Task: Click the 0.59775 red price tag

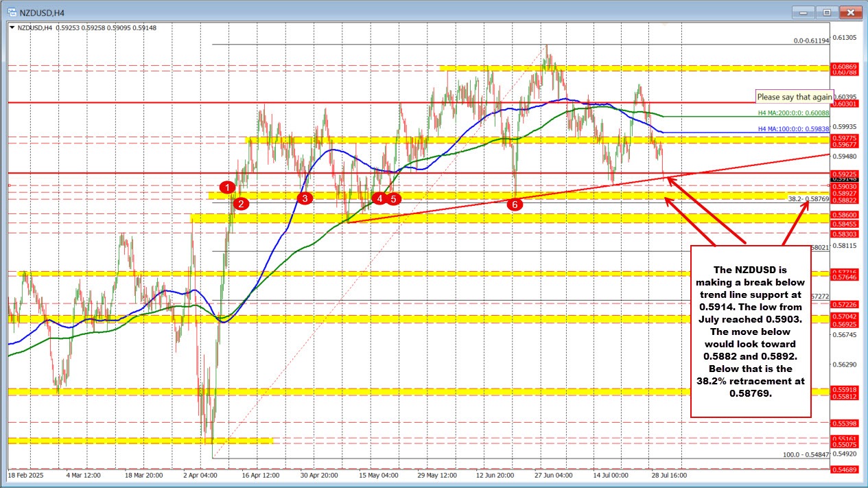Action: pyautogui.click(x=844, y=137)
